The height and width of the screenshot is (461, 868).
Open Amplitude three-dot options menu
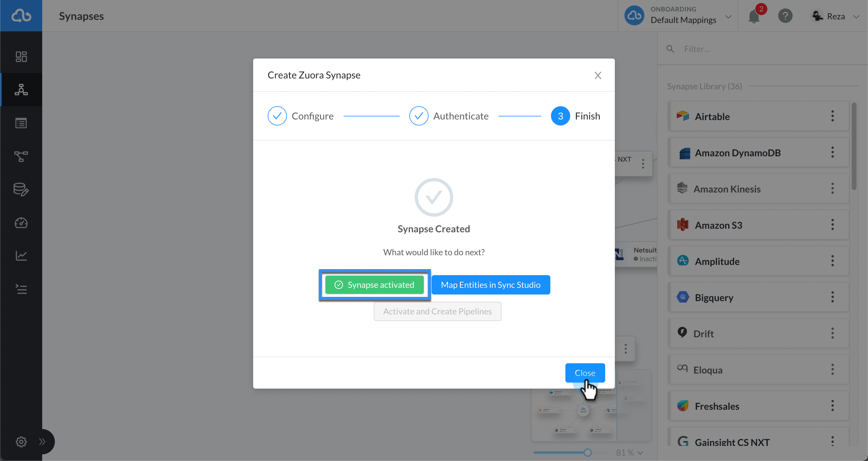(x=832, y=261)
